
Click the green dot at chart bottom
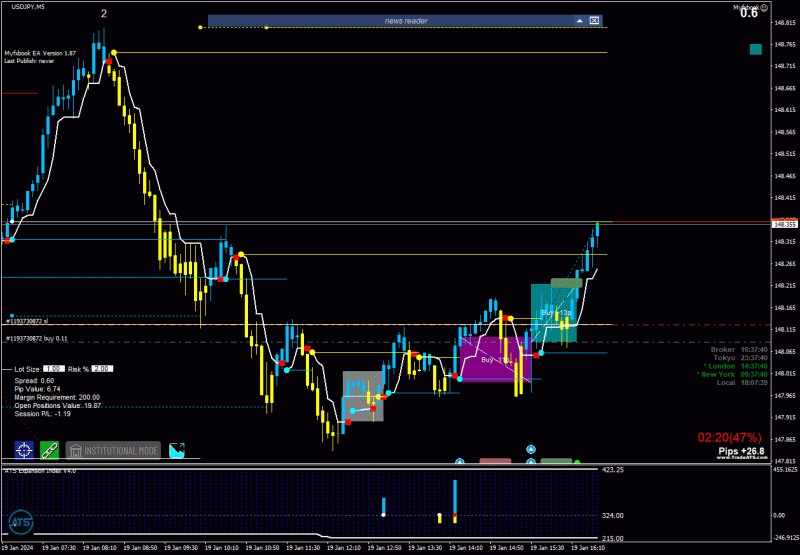(577, 462)
